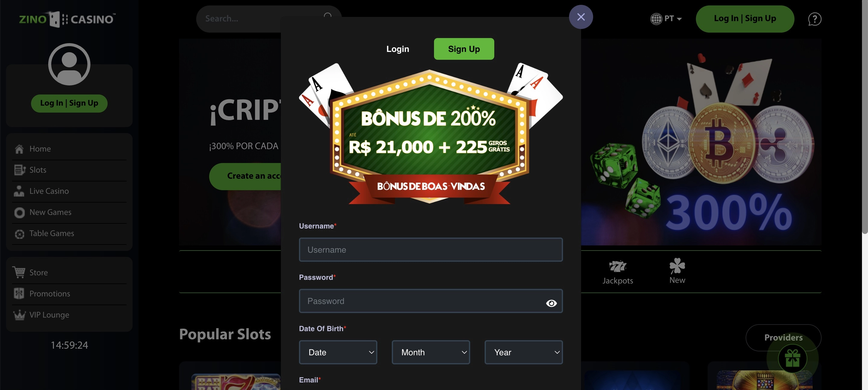Click the header Log In | Sign Up button
This screenshot has height=390, width=868.
[745, 18]
